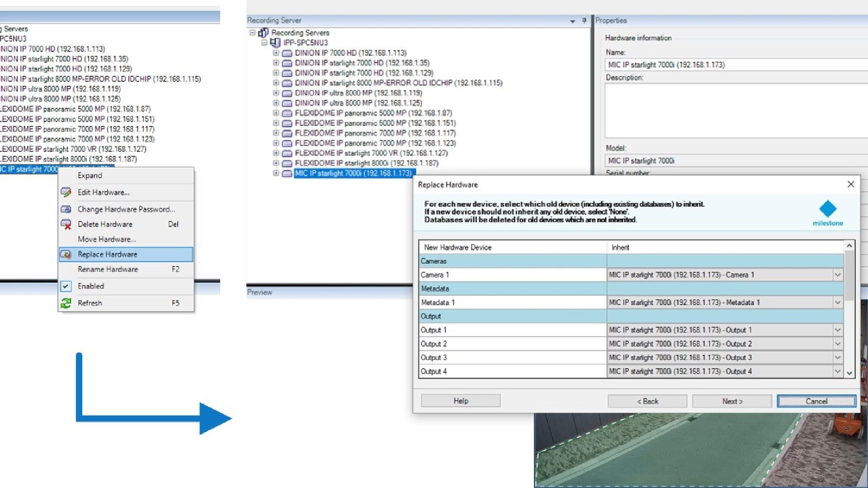Screen dimensions: 868x488
Task: Open the Output 2 inherit dropdown
Action: point(838,344)
